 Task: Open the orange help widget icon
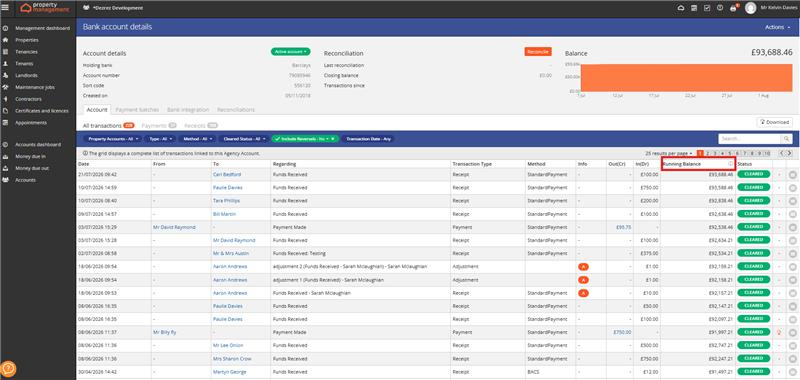click(x=8, y=369)
